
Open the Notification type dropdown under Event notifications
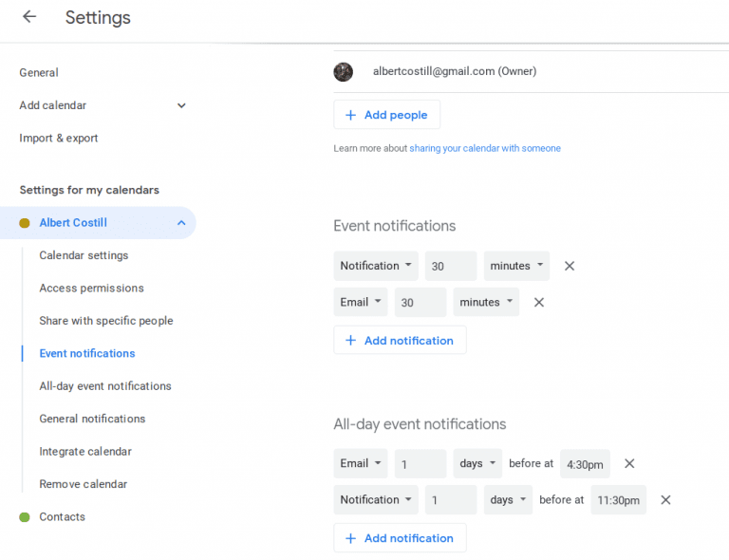coord(376,266)
